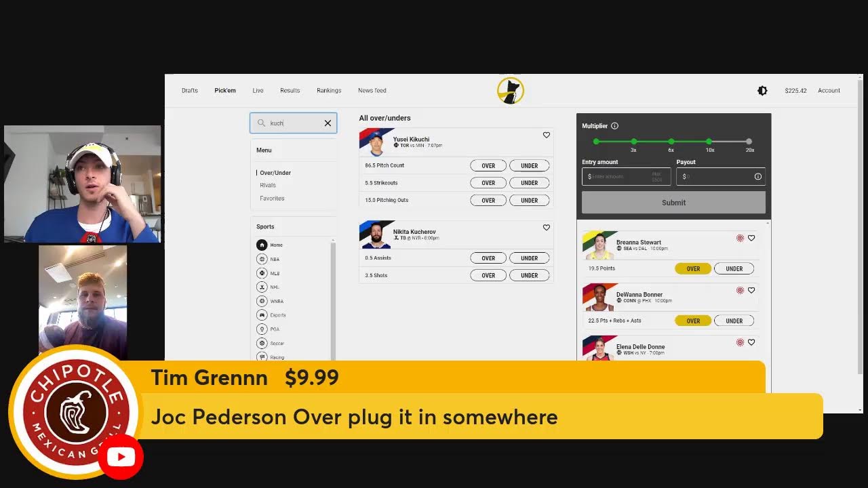This screenshot has width=868, height=488.
Task: Click the $225.42 balance
Action: 795,90
